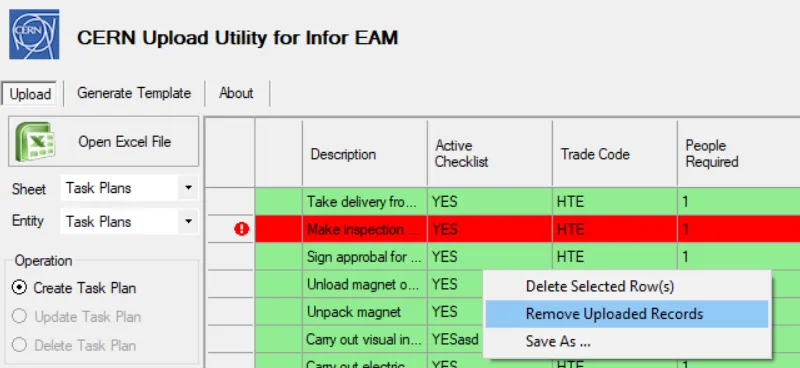Click the CERN logo icon
800x368 pixels.
click(x=34, y=34)
